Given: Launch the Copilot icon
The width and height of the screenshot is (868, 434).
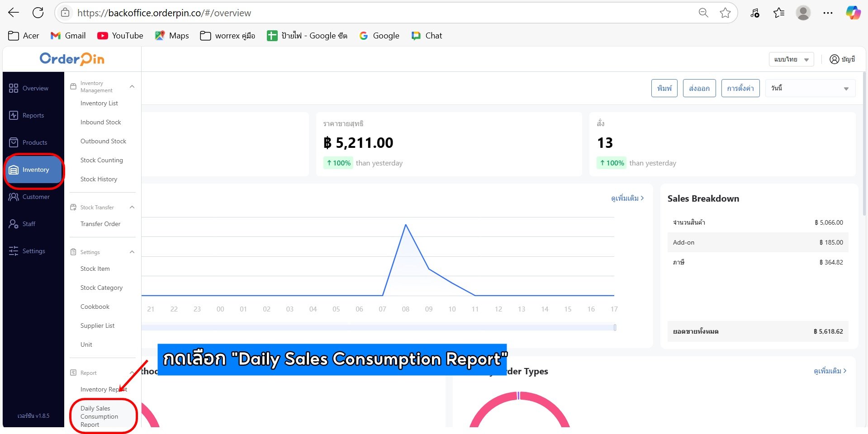Looking at the screenshot, I should [853, 13].
